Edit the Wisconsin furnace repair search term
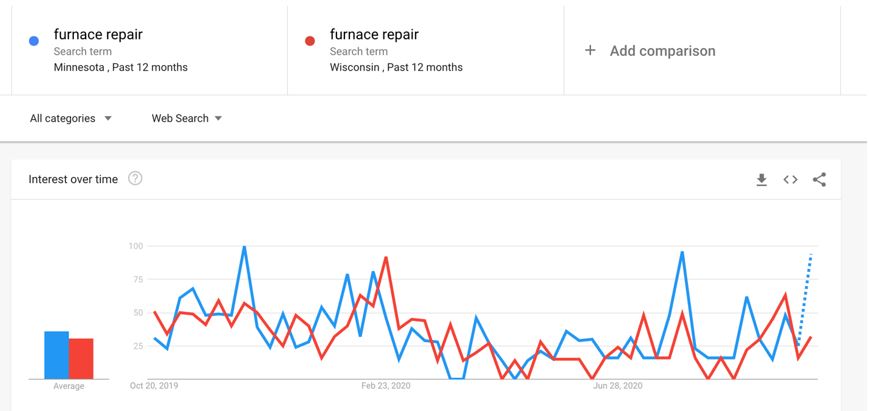Screen dimensions: 869x411 [x=374, y=35]
